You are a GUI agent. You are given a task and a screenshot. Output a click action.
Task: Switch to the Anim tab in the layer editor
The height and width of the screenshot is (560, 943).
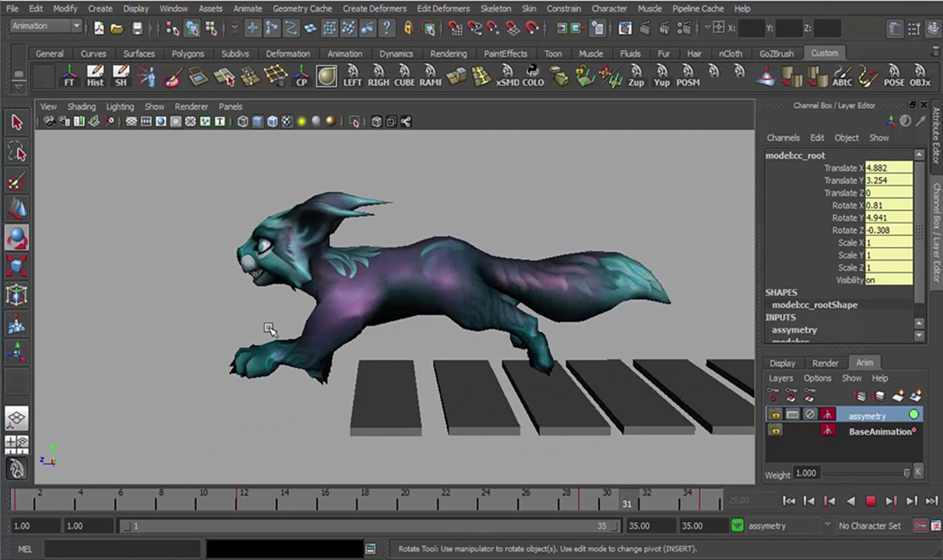coord(865,363)
